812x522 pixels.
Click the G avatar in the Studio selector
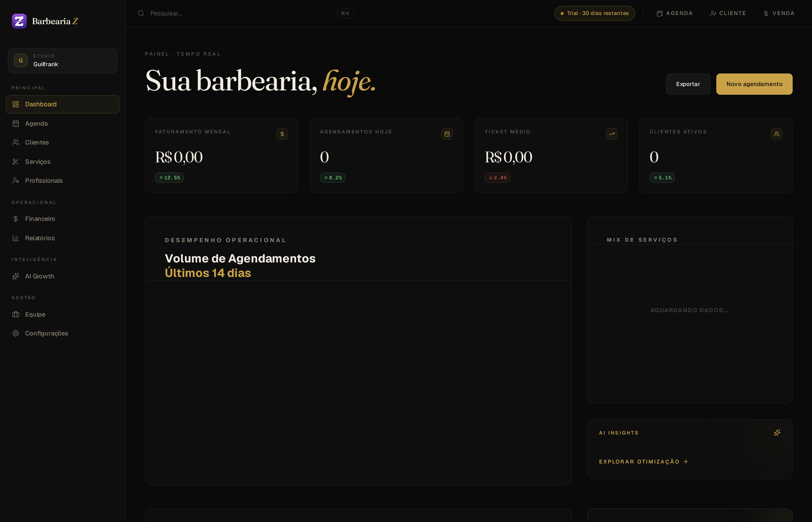click(21, 61)
